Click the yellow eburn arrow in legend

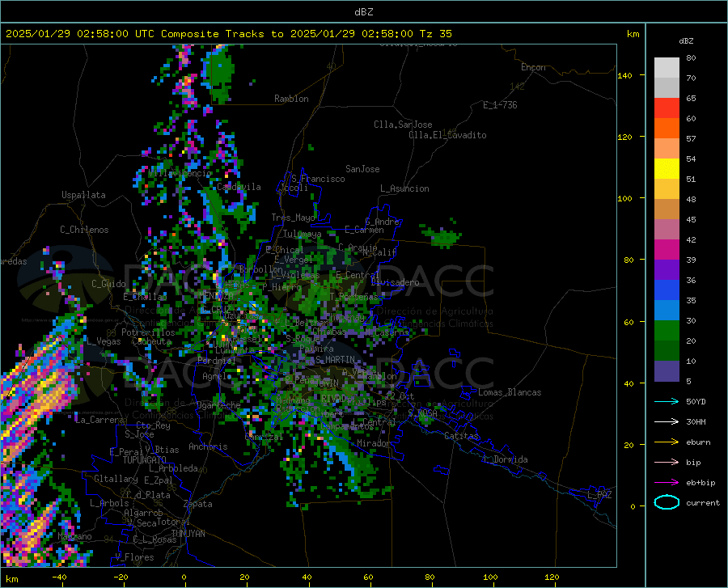(667, 442)
